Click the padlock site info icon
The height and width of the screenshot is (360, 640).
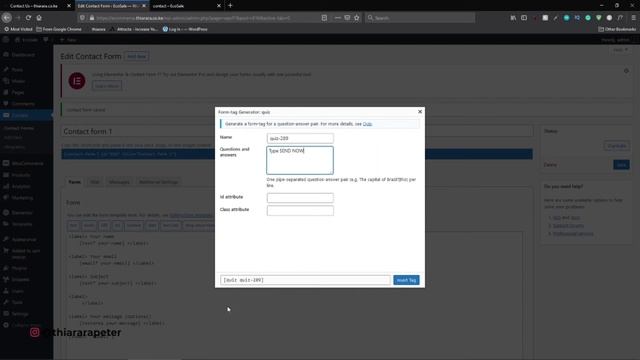pos(91,18)
